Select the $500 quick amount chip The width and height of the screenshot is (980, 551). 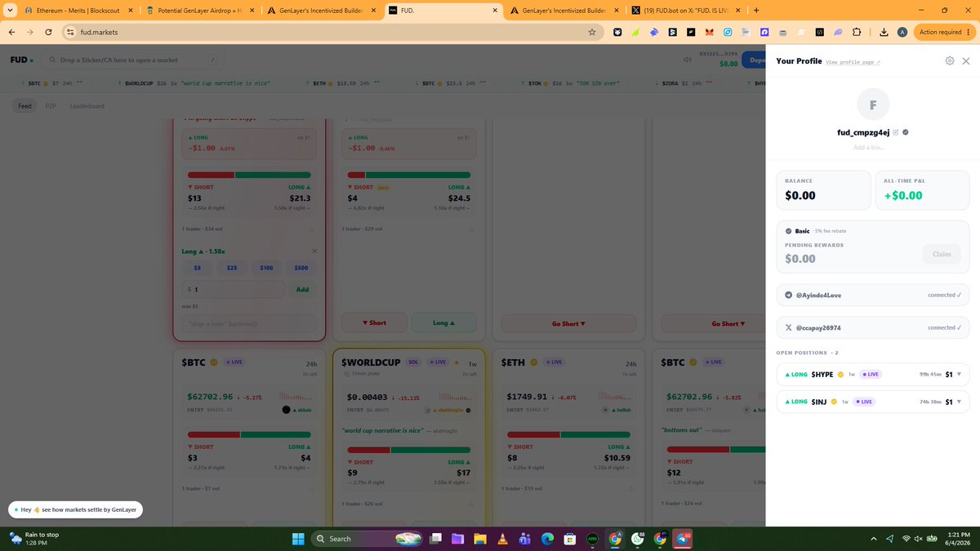301,268
